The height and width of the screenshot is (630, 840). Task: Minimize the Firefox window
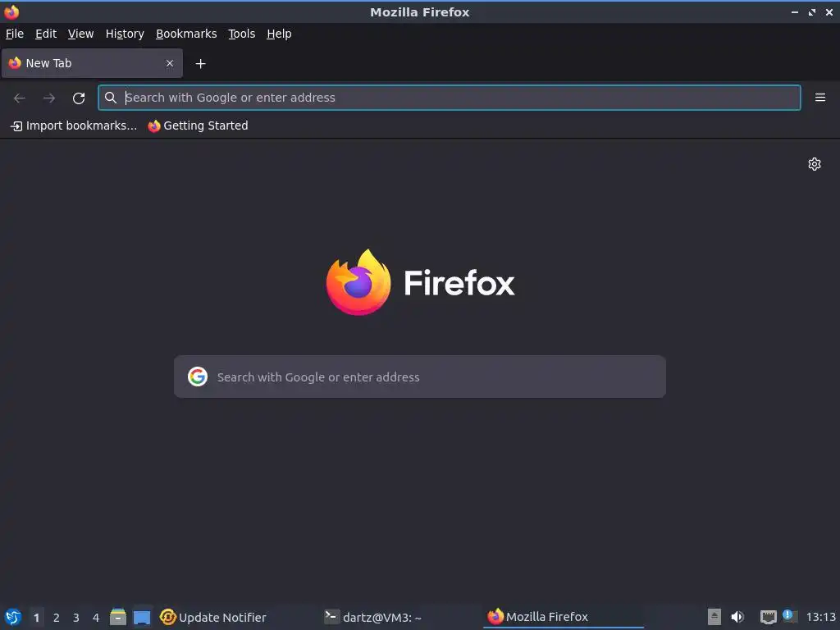(795, 11)
